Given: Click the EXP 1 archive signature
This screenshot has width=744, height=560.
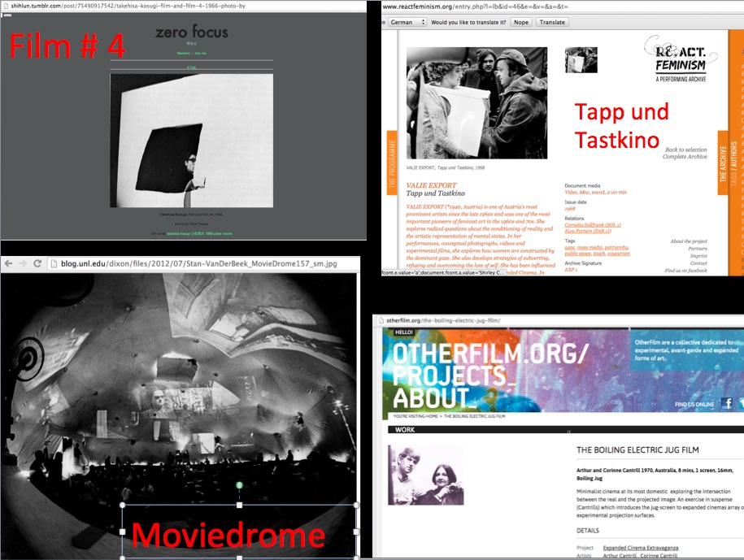Looking at the screenshot, I should 571,269.
